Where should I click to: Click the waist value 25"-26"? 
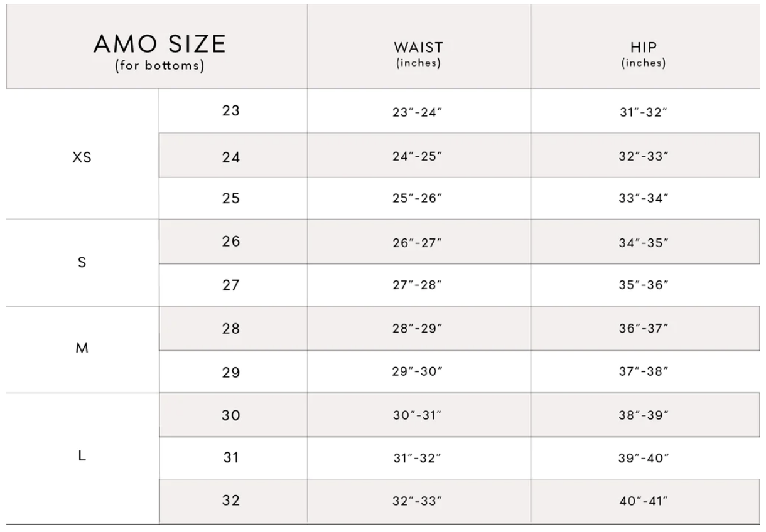(x=418, y=199)
